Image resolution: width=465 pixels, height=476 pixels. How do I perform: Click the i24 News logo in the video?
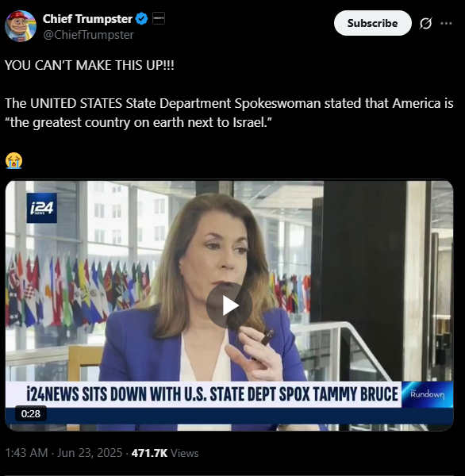coord(41,208)
